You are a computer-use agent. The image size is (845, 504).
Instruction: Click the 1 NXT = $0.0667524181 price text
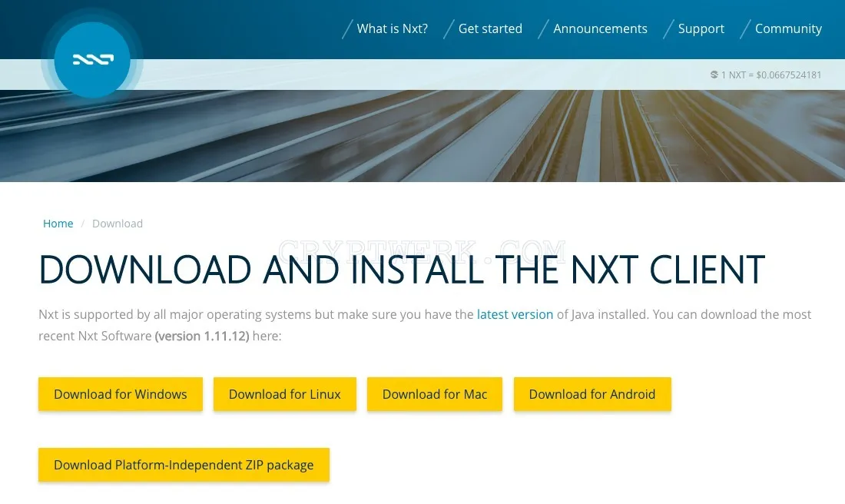click(x=771, y=75)
